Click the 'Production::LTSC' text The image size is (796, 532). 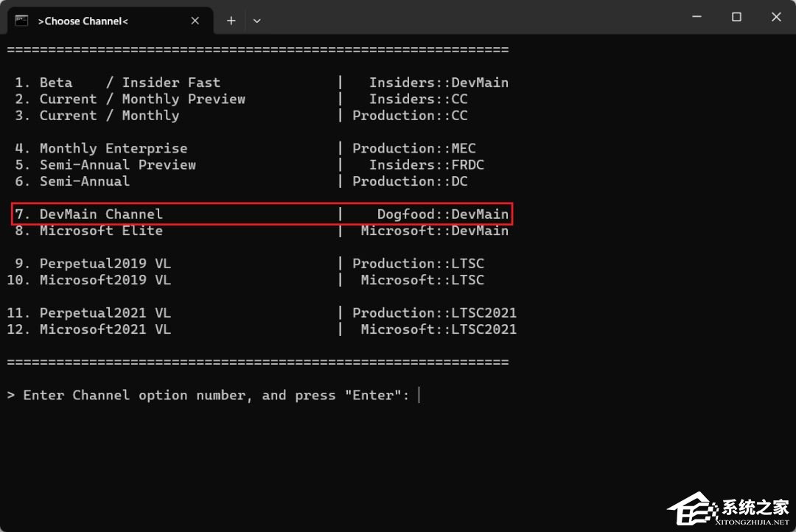[x=419, y=264]
